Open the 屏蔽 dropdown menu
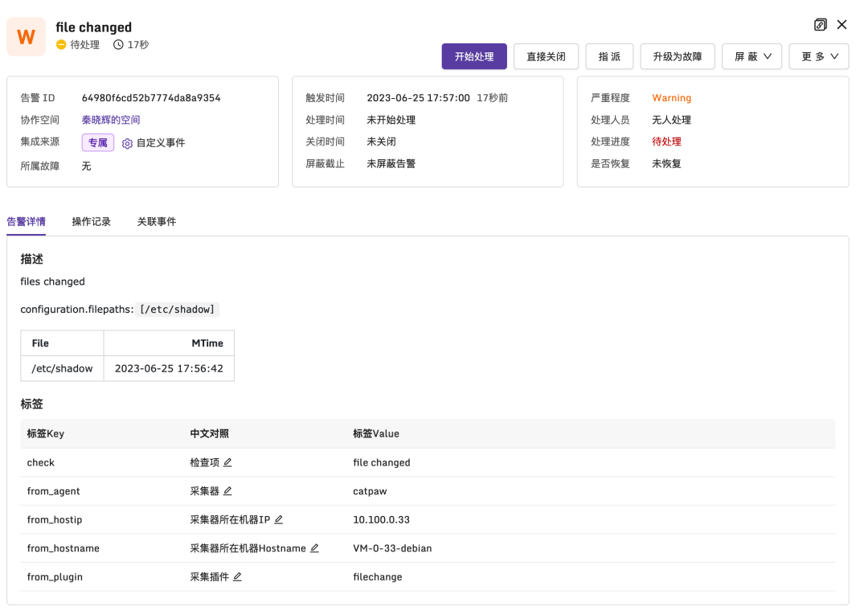 pyautogui.click(x=751, y=56)
